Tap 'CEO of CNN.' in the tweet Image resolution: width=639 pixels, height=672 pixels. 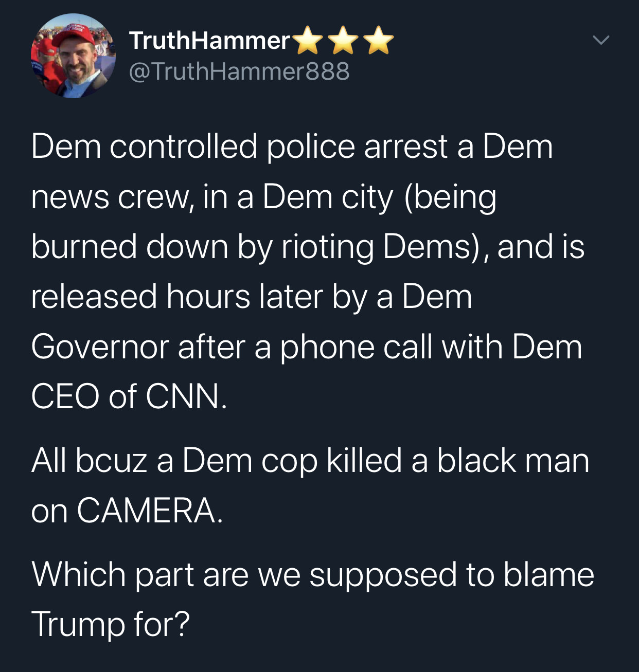coord(129,396)
